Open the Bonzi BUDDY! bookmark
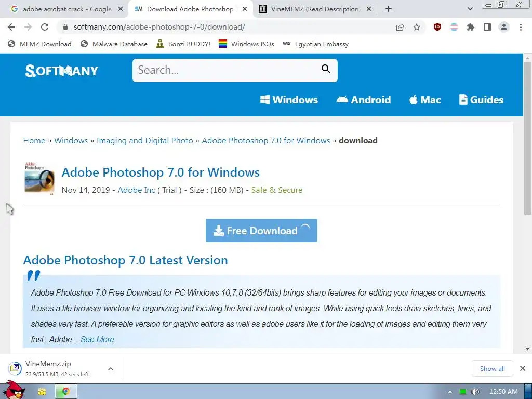The width and height of the screenshot is (532, 399). click(183, 44)
